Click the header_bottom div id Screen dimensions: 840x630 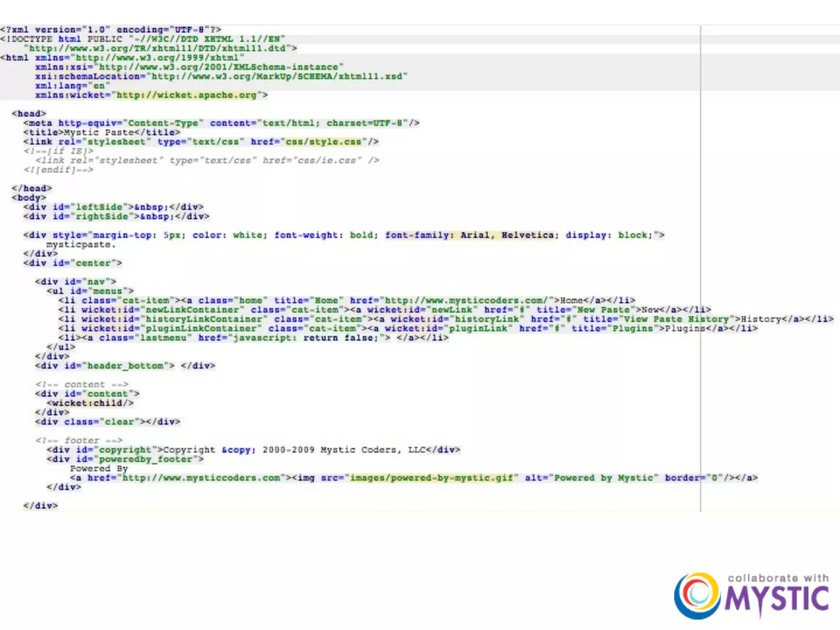click(125, 366)
